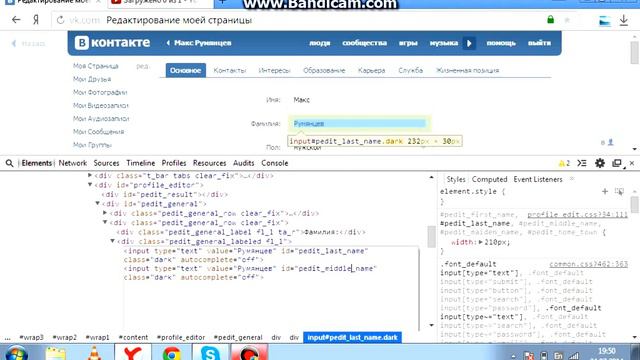Click the Yandex Я home icon
The height and width of the screenshot is (360, 640).
point(36,20)
